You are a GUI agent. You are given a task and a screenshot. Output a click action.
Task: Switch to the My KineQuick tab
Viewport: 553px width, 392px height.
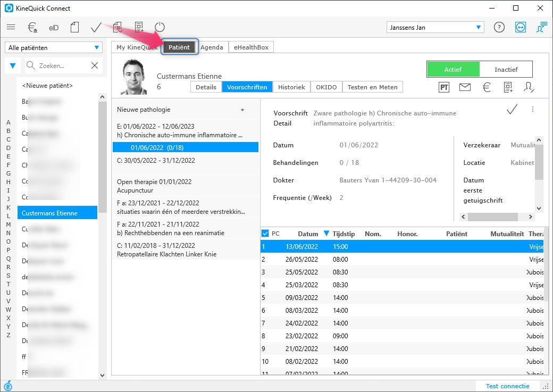[x=137, y=47]
